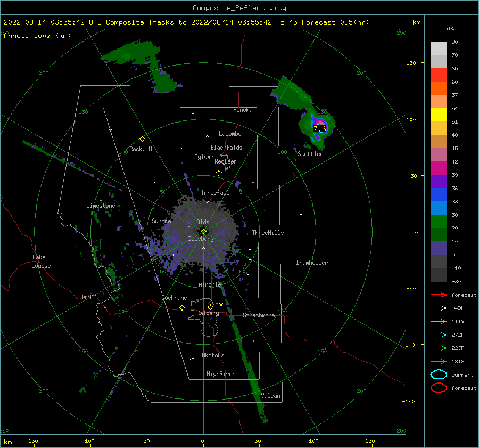This screenshot has width=479, height=448.
Task: Click the Lacombe town label
Action: pyautogui.click(x=230, y=134)
